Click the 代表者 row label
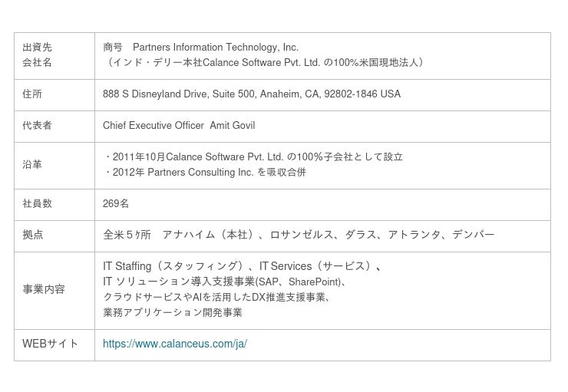This screenshot has width=568, height=392. [x=37, y=126]
